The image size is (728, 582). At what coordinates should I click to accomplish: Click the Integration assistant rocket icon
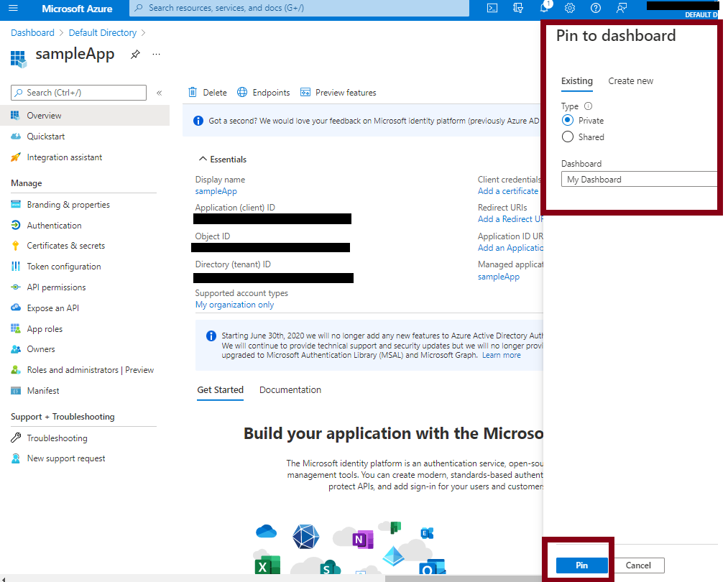16,157
